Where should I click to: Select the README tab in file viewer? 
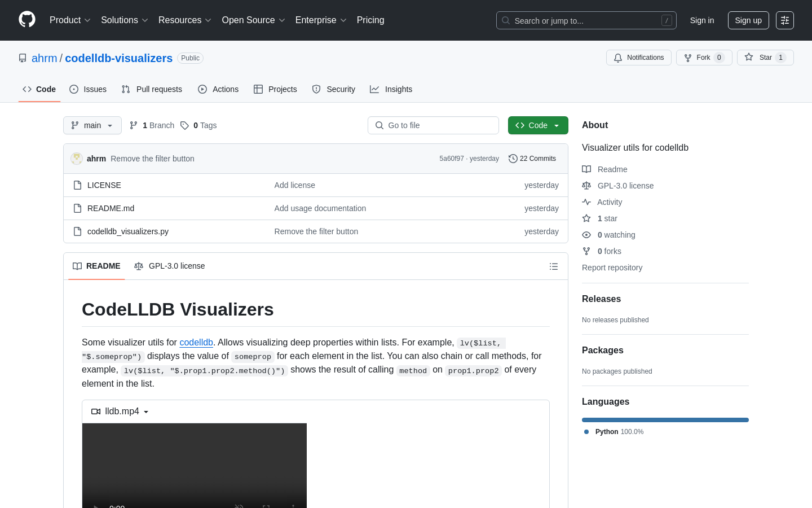[96, 266]
